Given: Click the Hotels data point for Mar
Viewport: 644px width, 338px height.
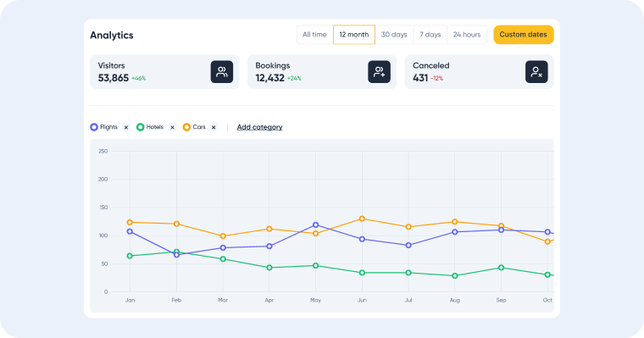Looking at the screenshot, I should 223,259.
